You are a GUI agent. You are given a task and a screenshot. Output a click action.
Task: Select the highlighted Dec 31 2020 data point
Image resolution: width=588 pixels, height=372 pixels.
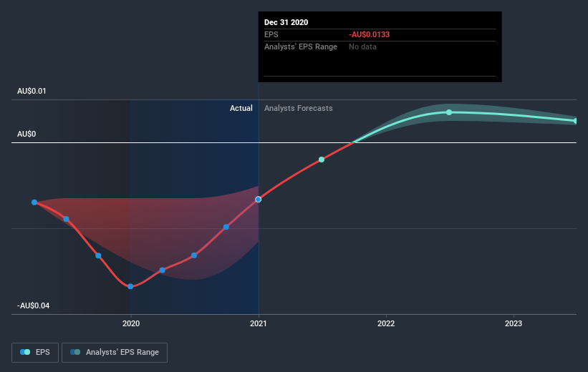coord(258,200)
